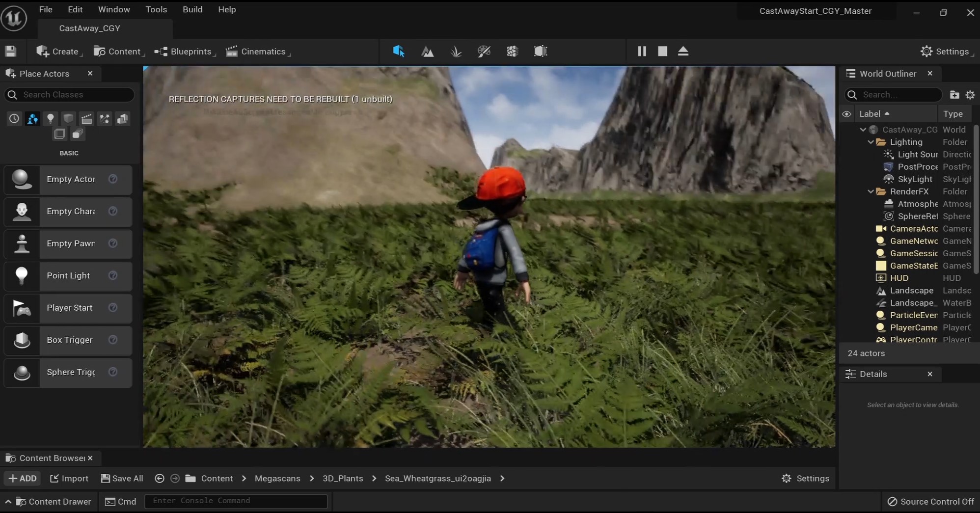
Task: Click the Enter Console Command field
Action: click(x=236, y=501)
